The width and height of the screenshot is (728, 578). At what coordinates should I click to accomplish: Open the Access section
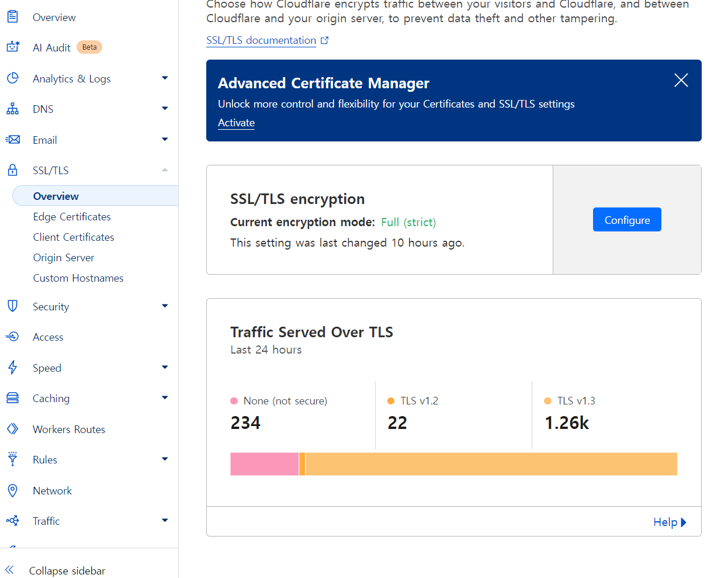point(48,337)
